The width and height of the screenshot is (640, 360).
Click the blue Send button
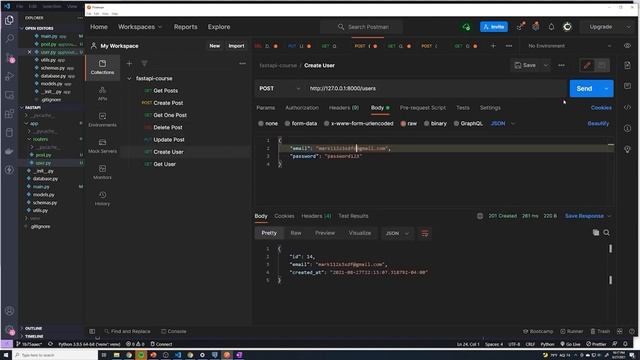584,89
